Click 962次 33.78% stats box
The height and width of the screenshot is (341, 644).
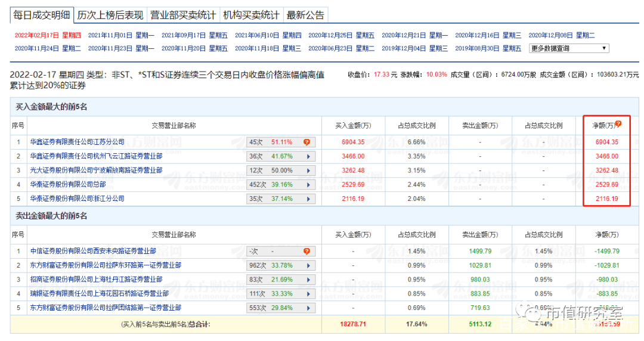coord(281,266)
